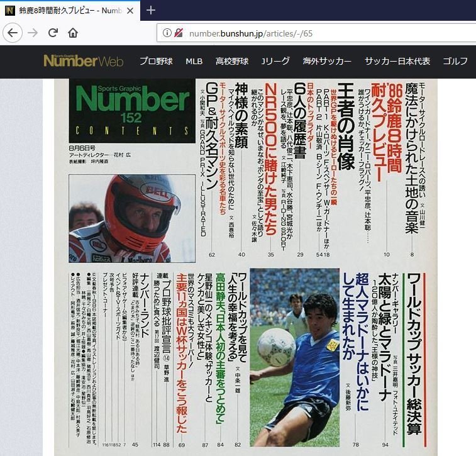The width and height of the screenshot is (476, 456).
Task: Click the red '86鈴鹿8時間耐久プレビュー headline
Action: click(x=387, y=131)
